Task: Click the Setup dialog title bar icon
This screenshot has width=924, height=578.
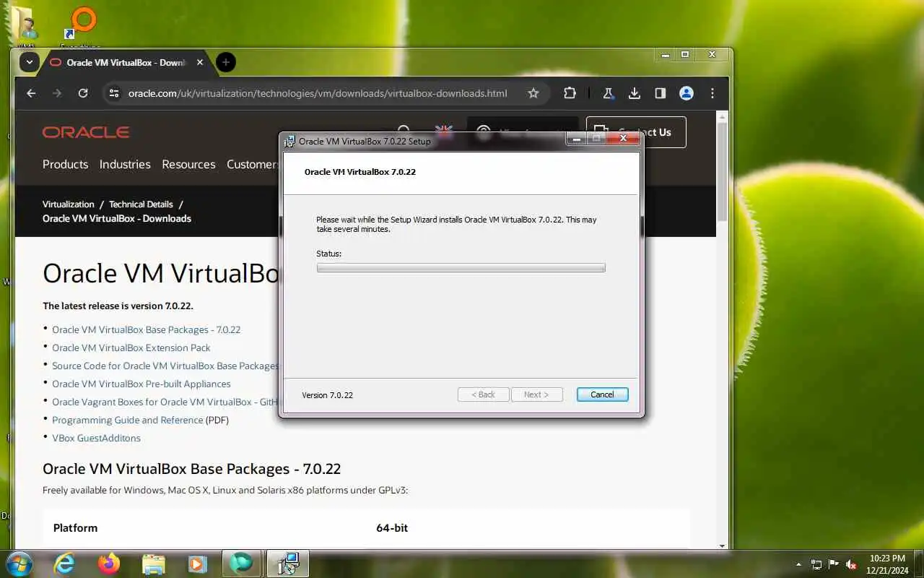Action: pos(289,141)
